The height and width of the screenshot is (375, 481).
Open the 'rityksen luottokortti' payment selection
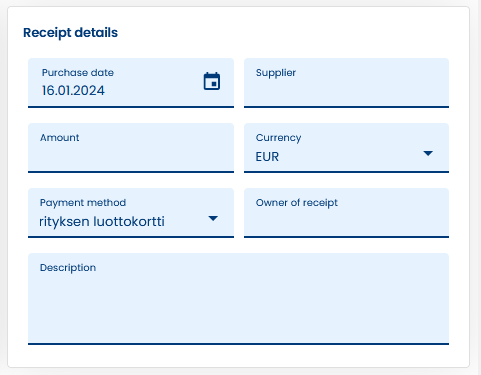pyautogui.click(x=102, y=221)
